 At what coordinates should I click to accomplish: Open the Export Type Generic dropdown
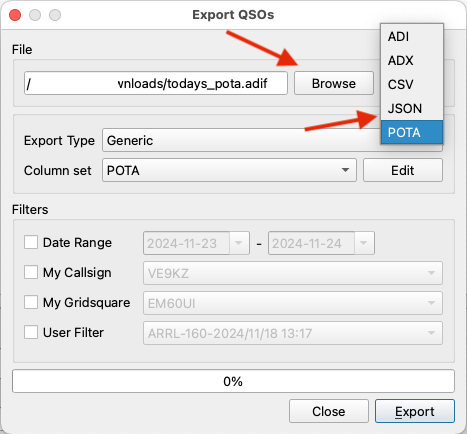point(241,140)
